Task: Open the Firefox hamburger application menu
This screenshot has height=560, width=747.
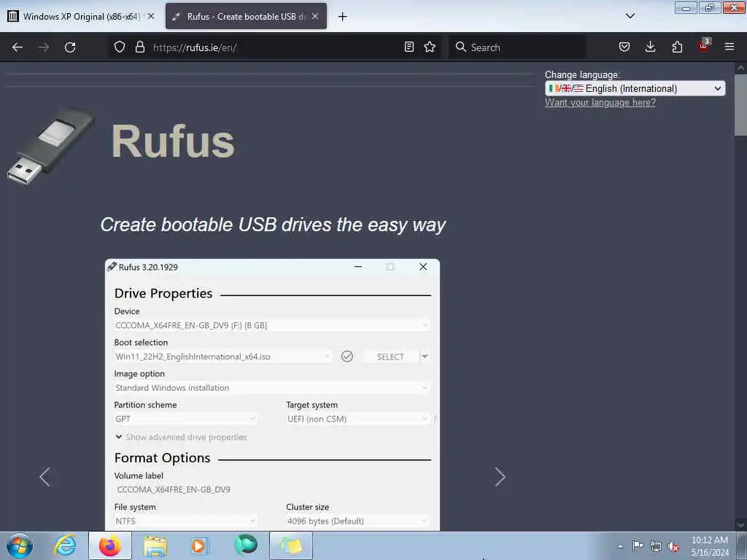Action: [x=729, y=47]
